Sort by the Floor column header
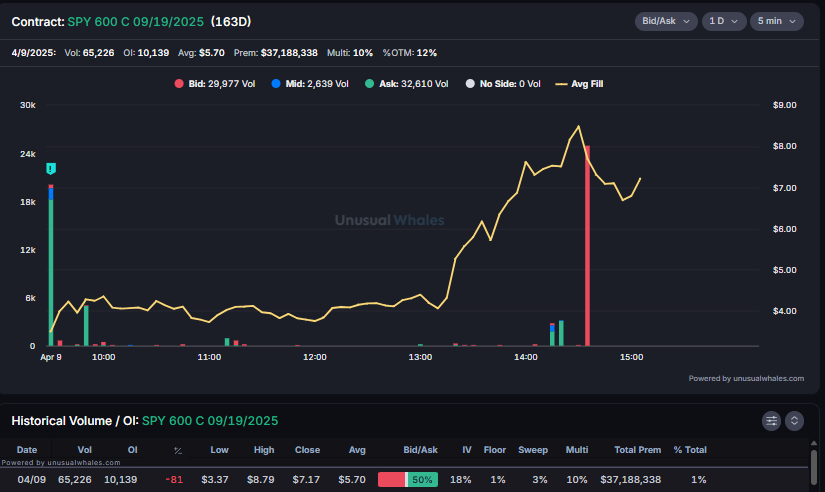 point(495,450)
